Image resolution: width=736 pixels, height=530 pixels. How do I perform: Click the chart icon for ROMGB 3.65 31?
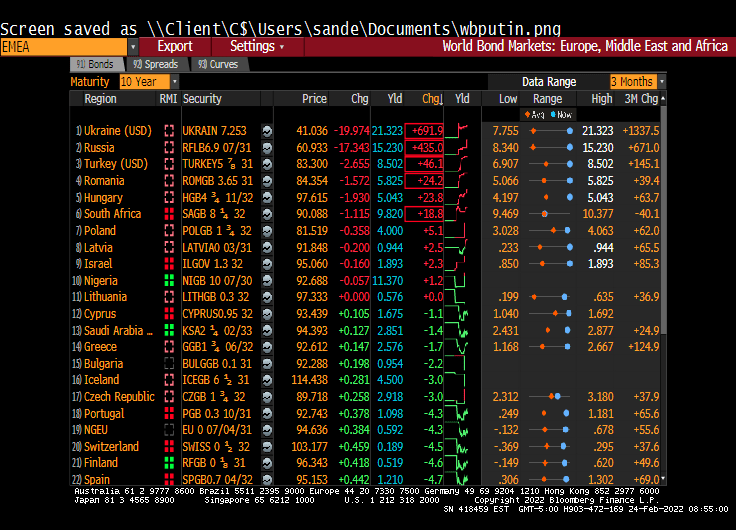[x=267, y=181]
